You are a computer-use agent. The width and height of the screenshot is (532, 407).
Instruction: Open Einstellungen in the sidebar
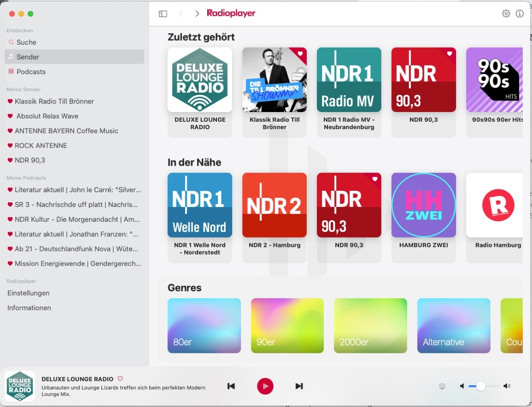click(x=28, y=293)
